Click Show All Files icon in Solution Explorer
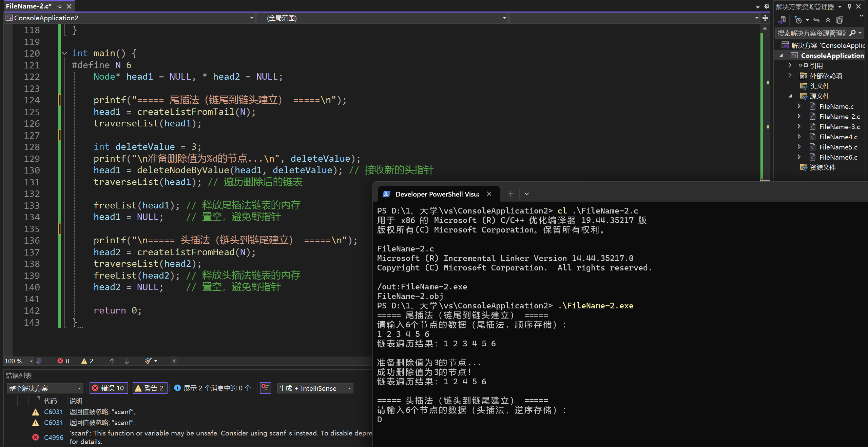868x447 pixels. click(x=840, y=20)
